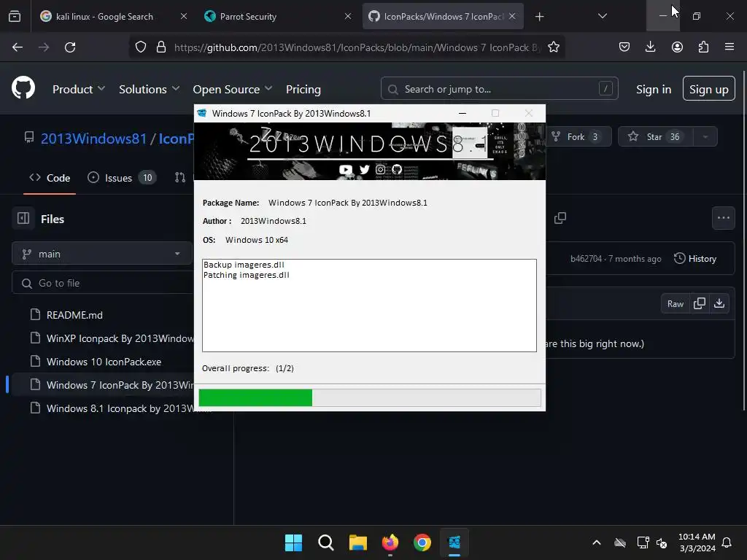Star the repository
This screenshot has width=747, height=560.
[x=656, y=136]
